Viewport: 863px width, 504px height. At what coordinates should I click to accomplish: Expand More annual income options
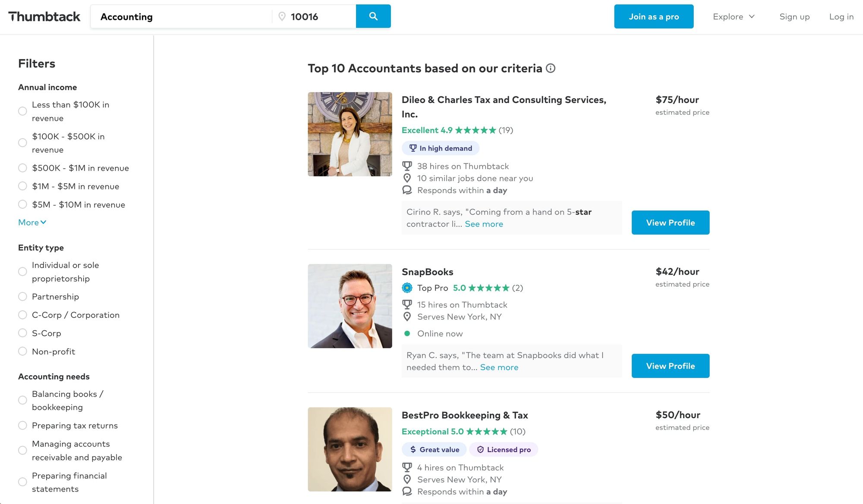click(x=32, y=222)
